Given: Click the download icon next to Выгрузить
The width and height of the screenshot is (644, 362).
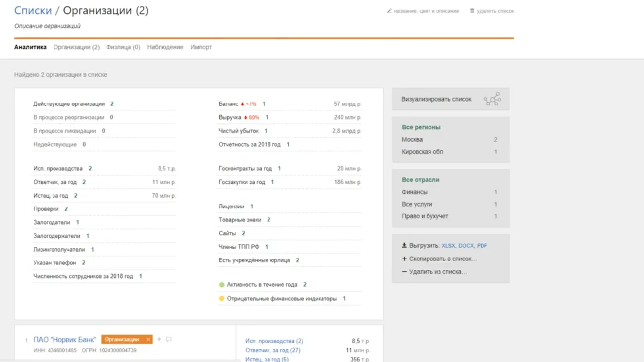Looking at the screenshot, I should (x=404, y=245).
